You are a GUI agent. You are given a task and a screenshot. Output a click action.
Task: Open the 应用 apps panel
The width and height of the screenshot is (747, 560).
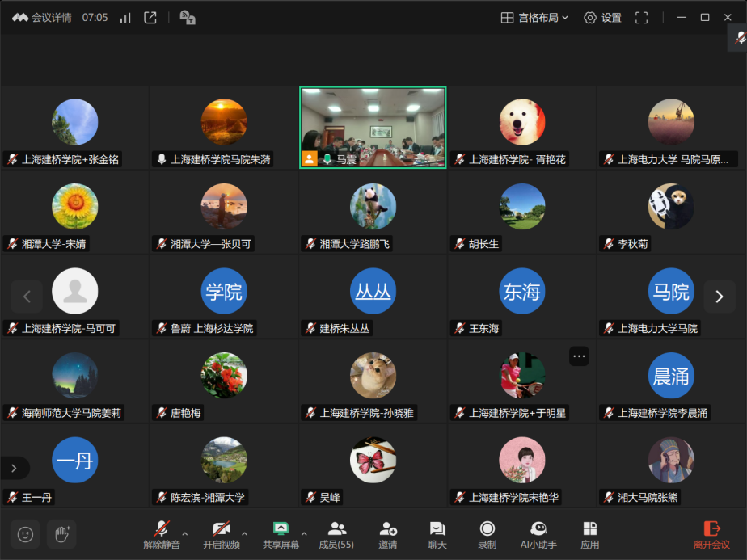pos(590,534)
